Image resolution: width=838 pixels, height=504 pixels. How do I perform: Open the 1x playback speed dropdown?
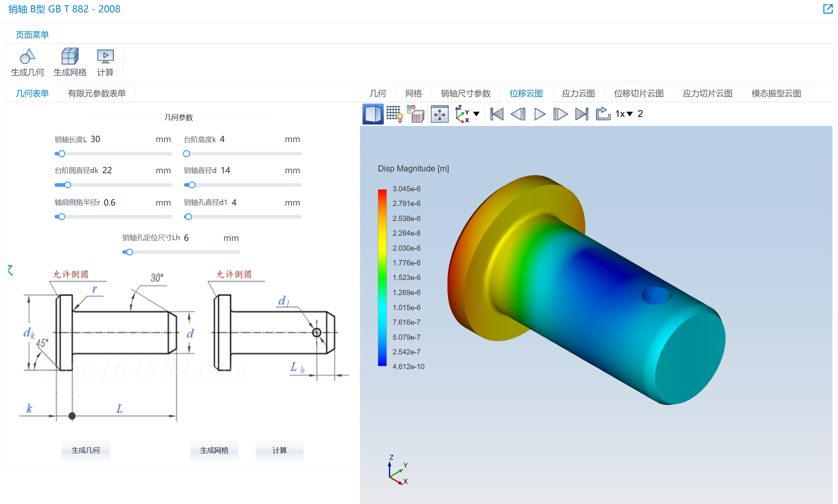(x=624, y=114)
